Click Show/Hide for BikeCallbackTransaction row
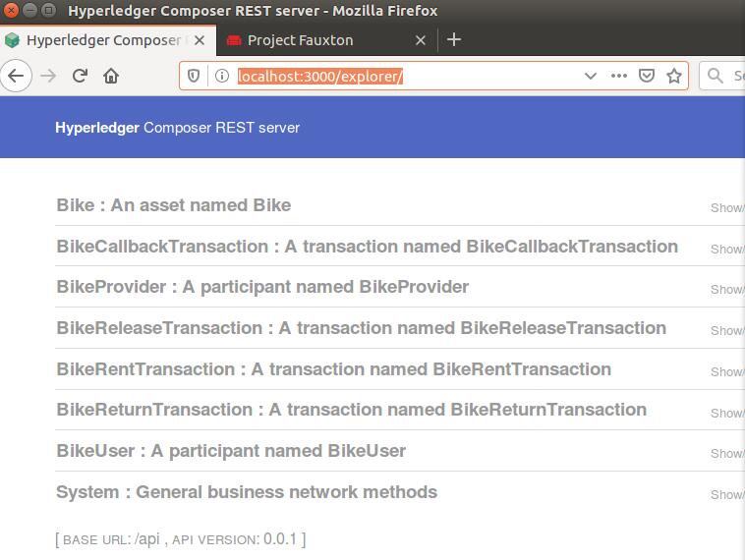 tap(727, 249)
